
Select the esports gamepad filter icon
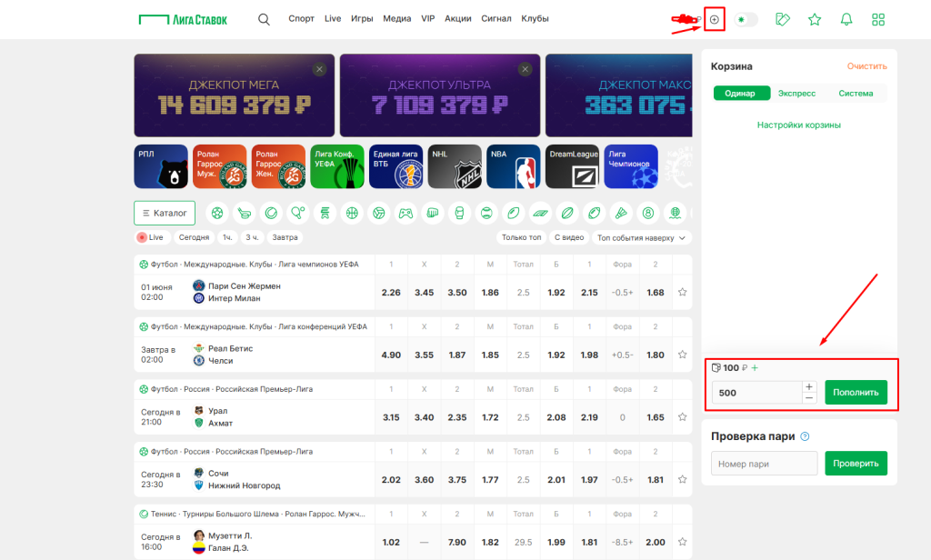click(x=405, y=213)
